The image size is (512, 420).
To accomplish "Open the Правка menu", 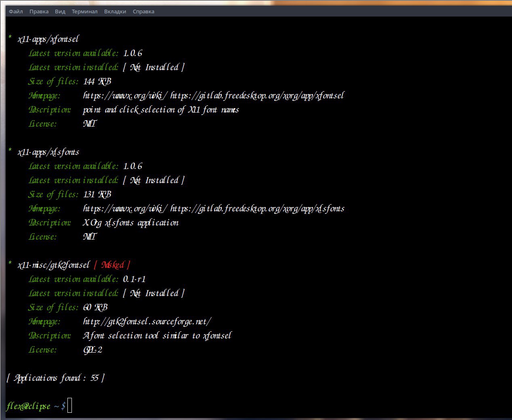I will pyautogui.click(x=39, y=11).
